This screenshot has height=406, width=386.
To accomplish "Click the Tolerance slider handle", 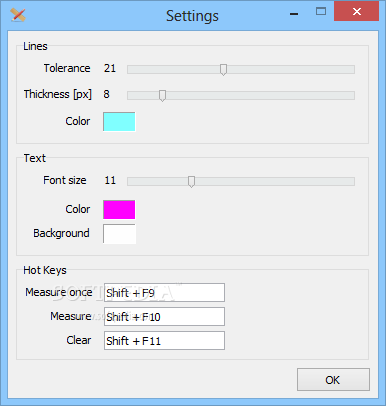I will click(x=224, y=70).
